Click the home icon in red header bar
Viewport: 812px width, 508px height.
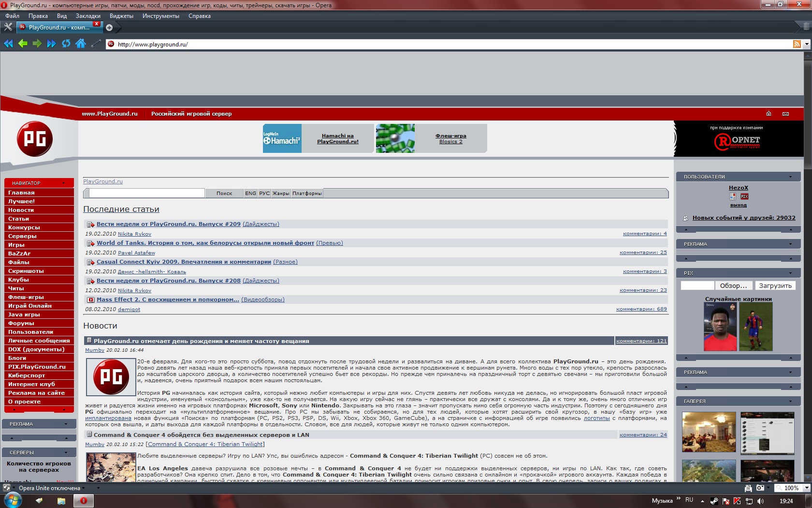768,114
